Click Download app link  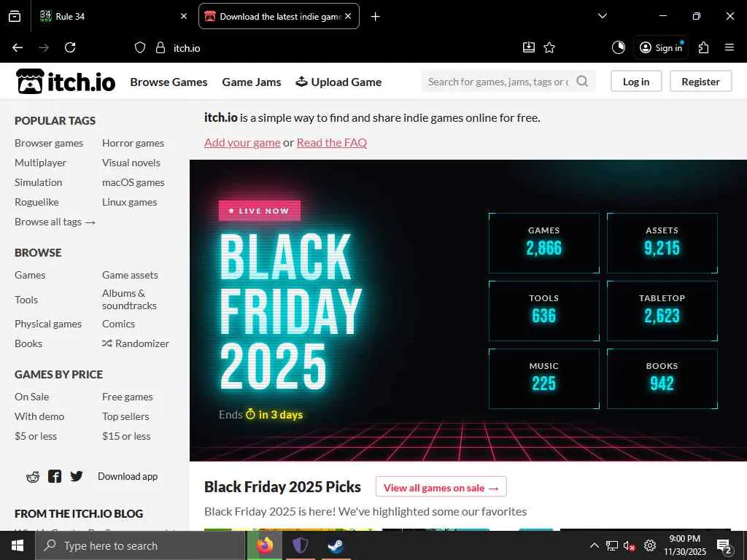pyautogui.click(x=128, y=476)
